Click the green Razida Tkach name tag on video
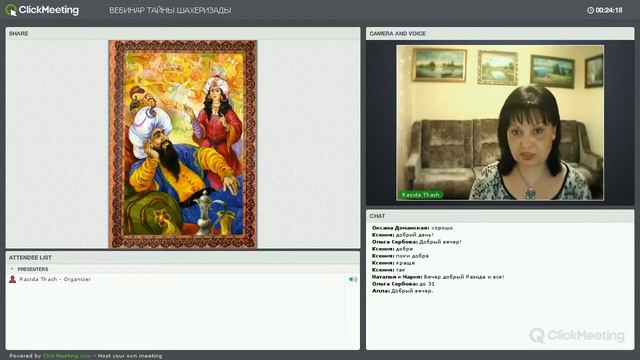 420,195
